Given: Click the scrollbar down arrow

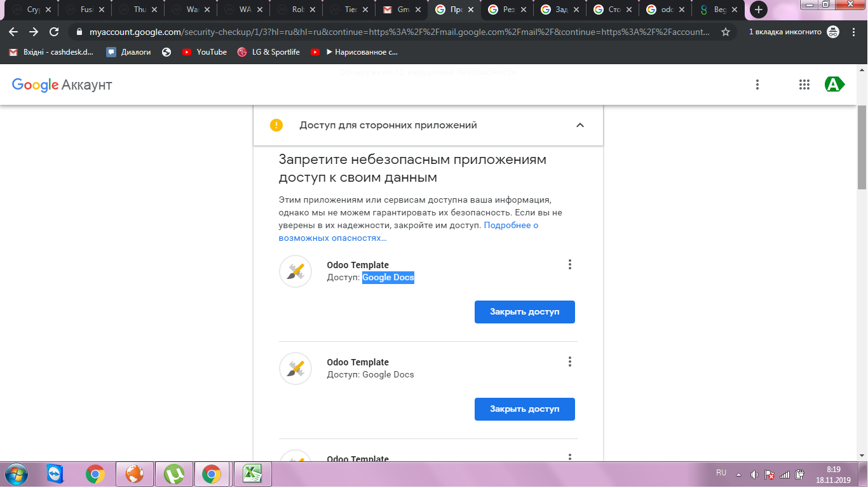Looking at the screenshot, I should point(862,456).
